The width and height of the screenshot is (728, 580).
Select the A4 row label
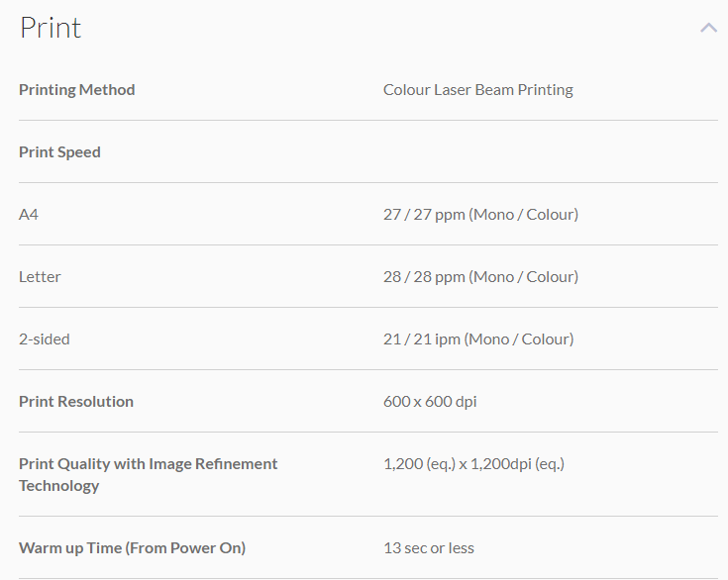[x=29, y=215]
